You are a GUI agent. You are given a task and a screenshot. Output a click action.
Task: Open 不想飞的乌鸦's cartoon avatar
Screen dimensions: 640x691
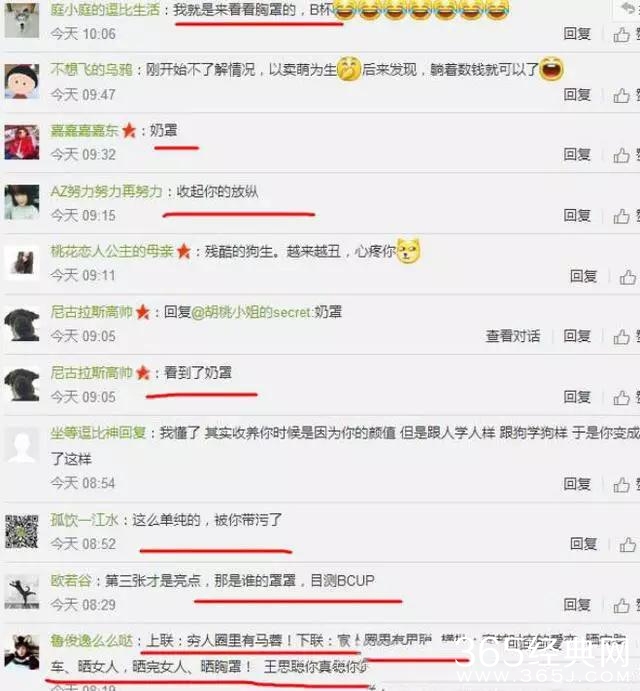point(22,81)
